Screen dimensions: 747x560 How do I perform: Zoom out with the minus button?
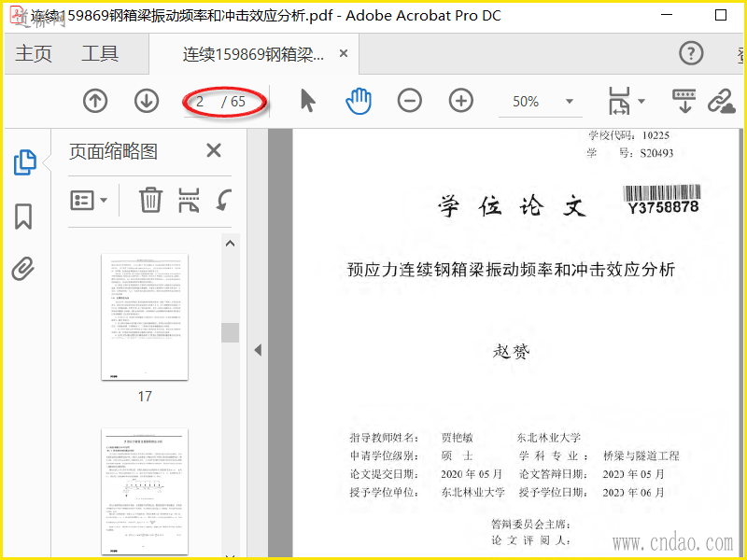pos(410,101)
